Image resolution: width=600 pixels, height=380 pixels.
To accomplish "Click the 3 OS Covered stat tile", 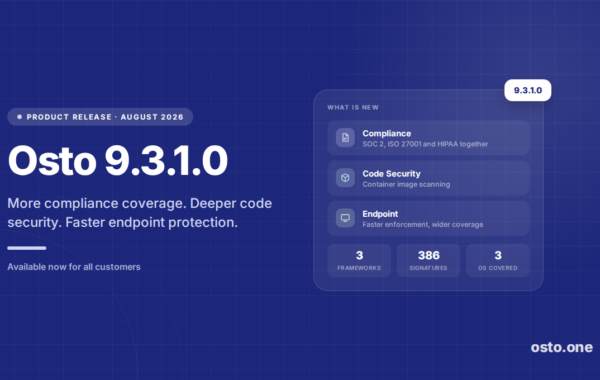I will 497,261.
